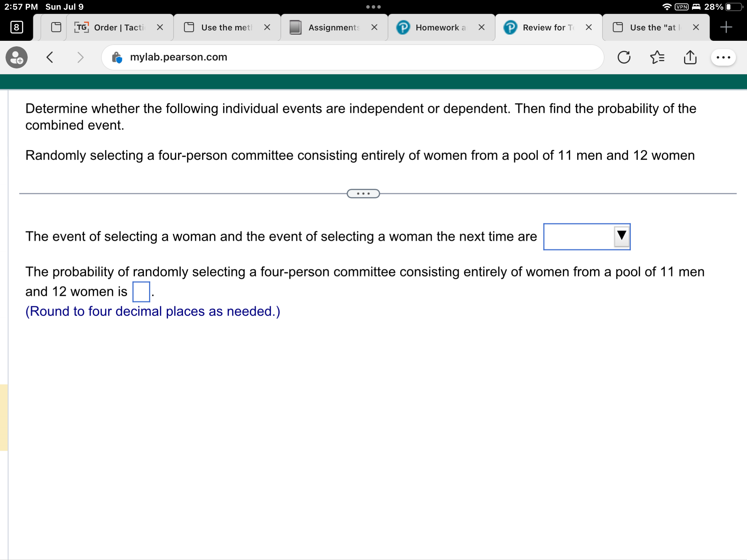Open a new tab with the plus button

click(726, 27)
